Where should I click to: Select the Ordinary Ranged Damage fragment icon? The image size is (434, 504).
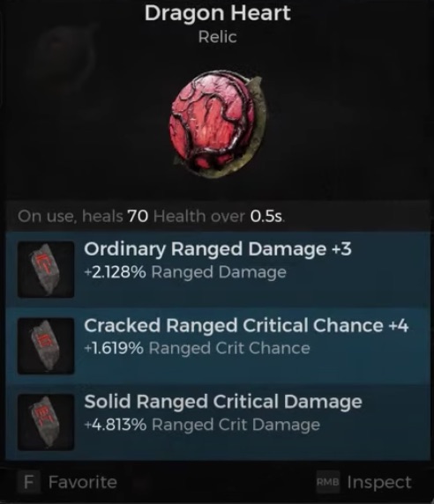[46, 270]
